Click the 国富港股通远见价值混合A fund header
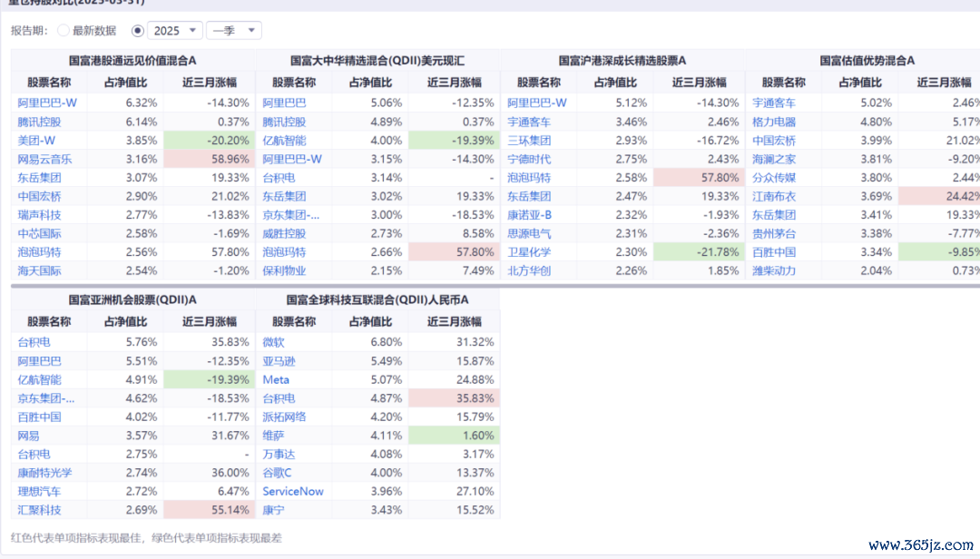Screen dimensions: 980x559 point(132,62)
